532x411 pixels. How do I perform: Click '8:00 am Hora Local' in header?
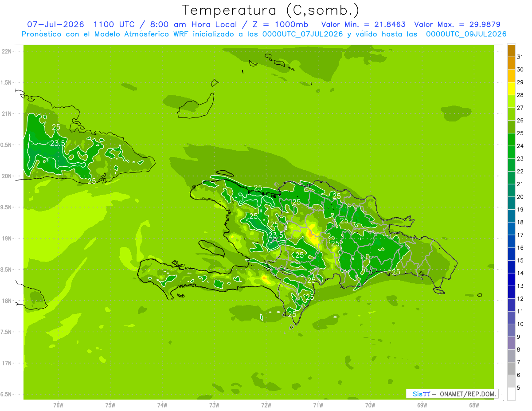pyautogui.click(x=192, y=24)
